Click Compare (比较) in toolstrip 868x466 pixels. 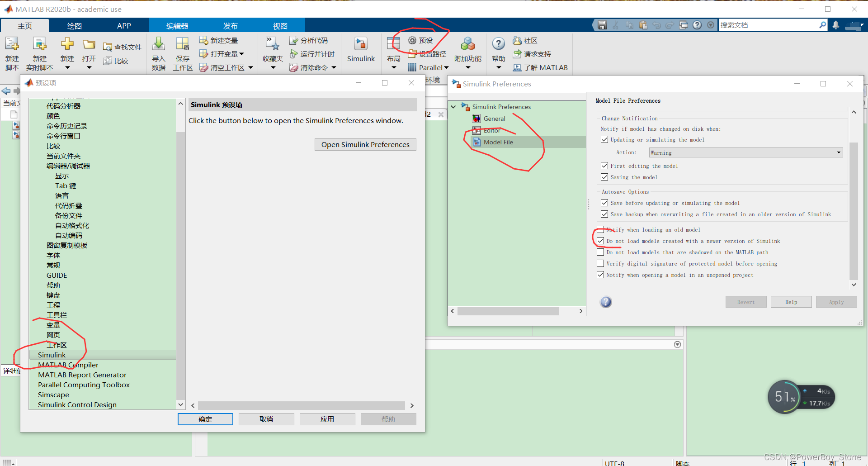(x=116, y=61)
